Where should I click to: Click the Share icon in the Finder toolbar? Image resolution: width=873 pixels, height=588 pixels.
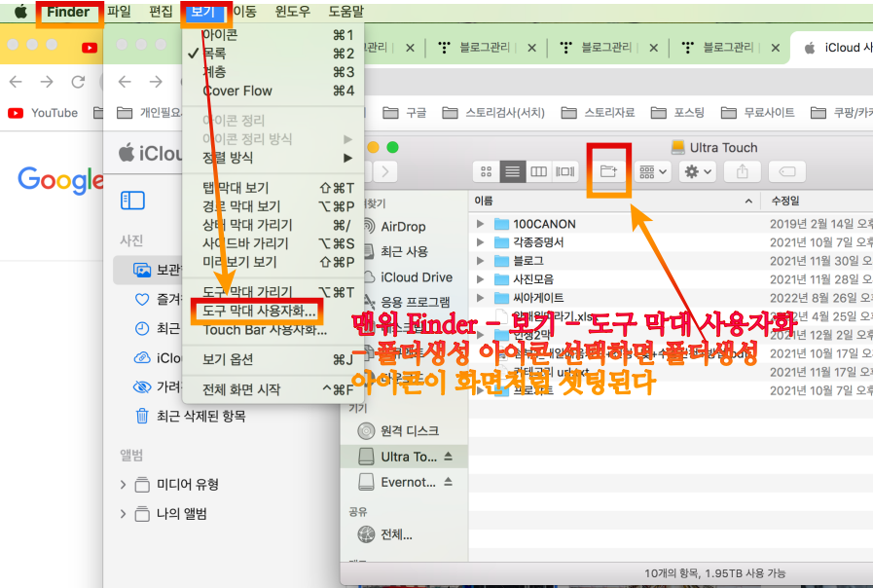coord(742,170)
